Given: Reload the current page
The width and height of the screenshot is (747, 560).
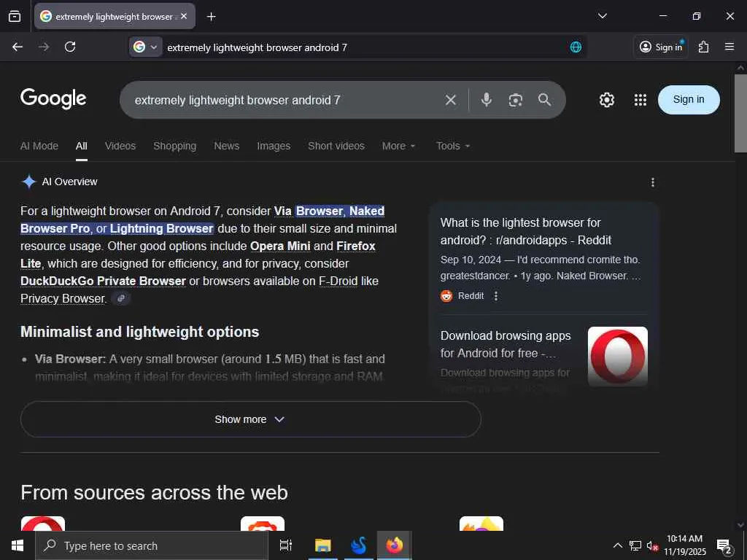Looking at the screenshot, I should tap(70, 47).
